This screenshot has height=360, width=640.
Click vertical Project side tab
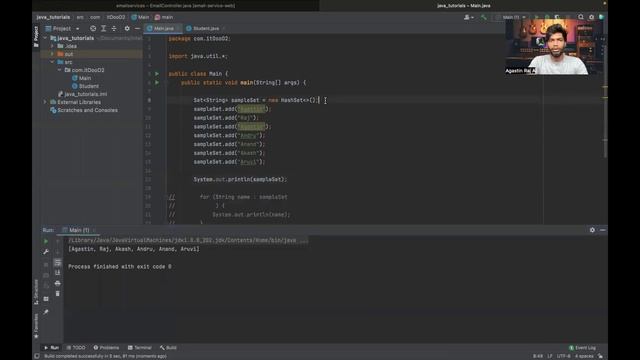coord(36,37)
